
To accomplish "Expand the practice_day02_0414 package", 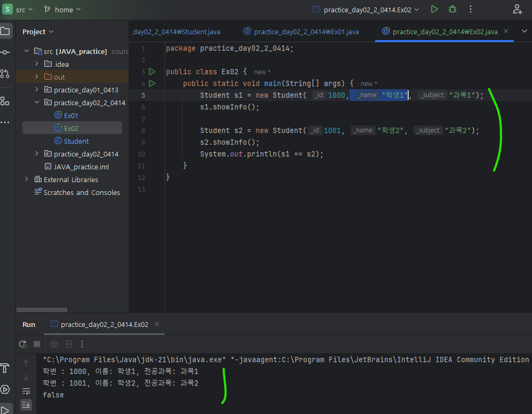I will click(x=37, y=153).
